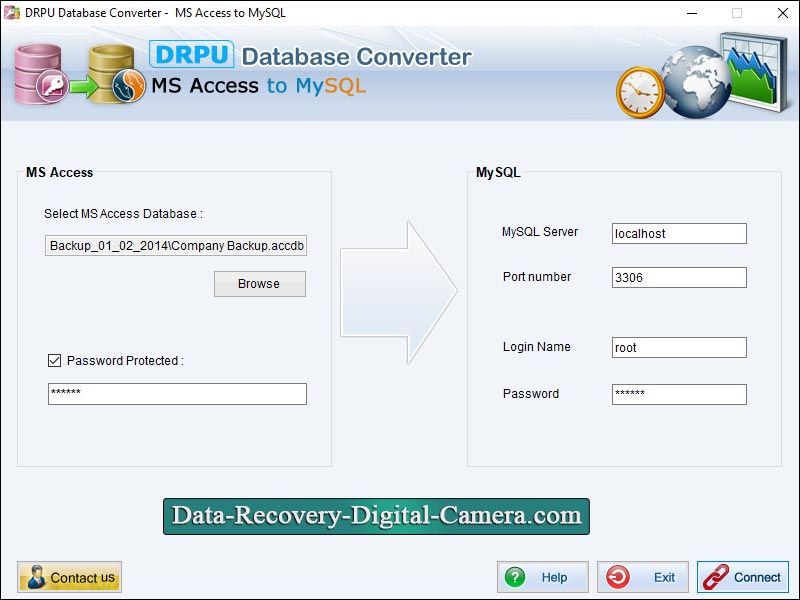
Task: Uncheck the Password Protected checkbox
Action: [53, 361]
